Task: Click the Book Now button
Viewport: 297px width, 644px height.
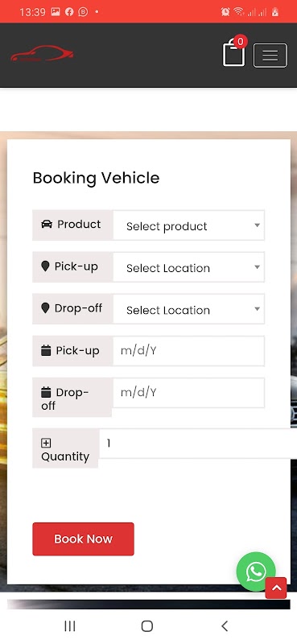Action: click(84, 539)
